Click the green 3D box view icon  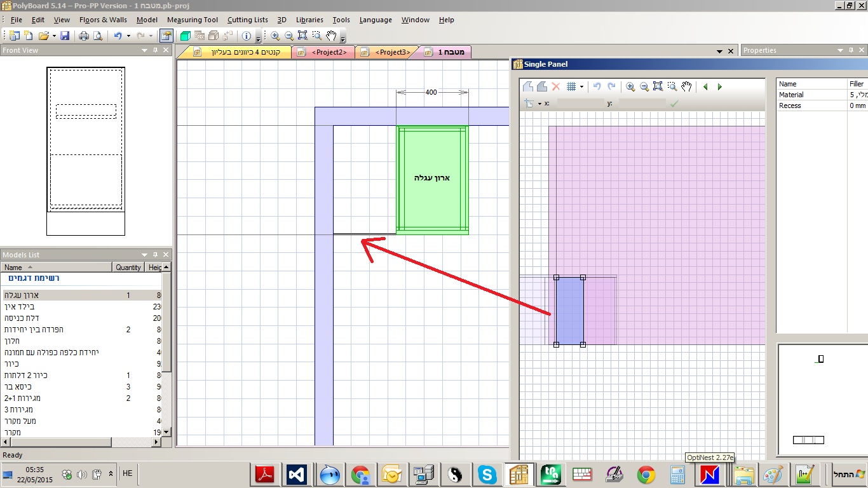185,36
